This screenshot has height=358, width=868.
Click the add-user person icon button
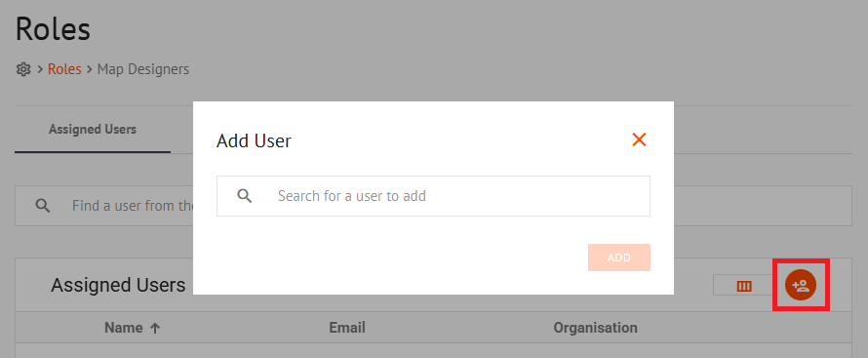tap(801, 286)
